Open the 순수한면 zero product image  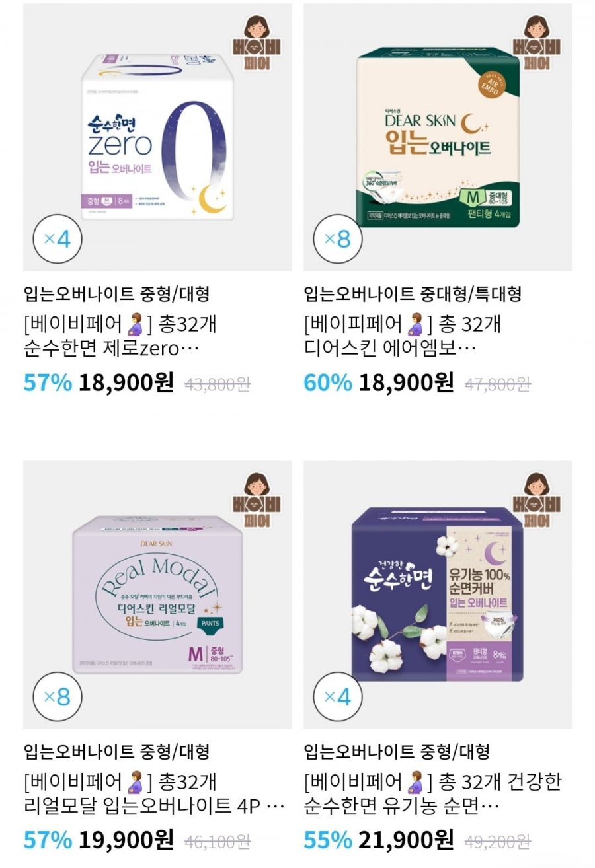[157, 137]
